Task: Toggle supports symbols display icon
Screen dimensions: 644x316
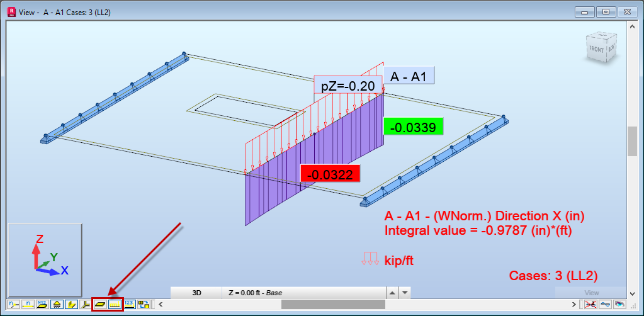Action: (56, 305)
